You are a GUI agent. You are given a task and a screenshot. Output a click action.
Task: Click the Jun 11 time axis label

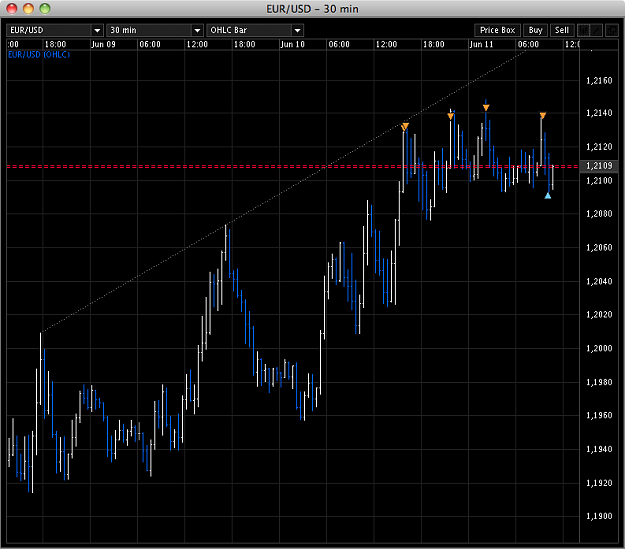click(x=482, y=44)
